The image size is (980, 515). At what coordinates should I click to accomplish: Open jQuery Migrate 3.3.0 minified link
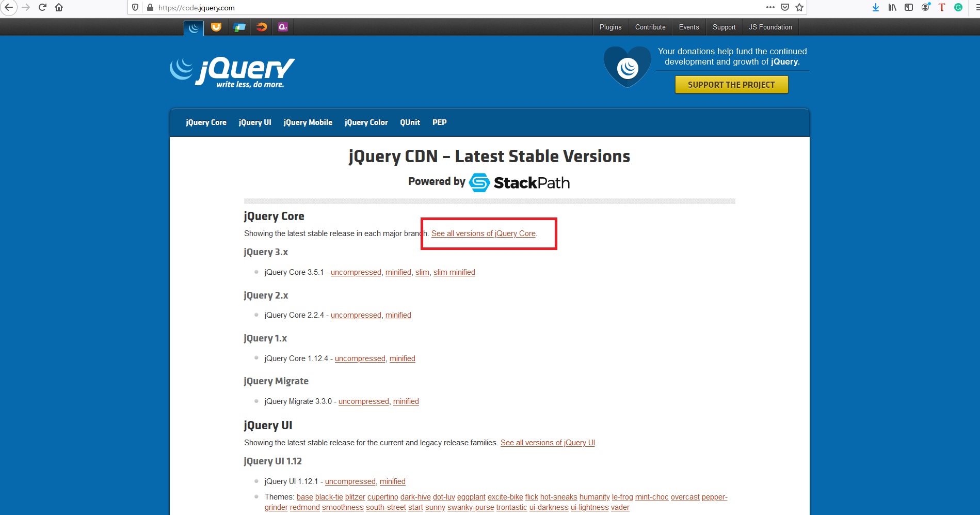click(x=406, y=401)
